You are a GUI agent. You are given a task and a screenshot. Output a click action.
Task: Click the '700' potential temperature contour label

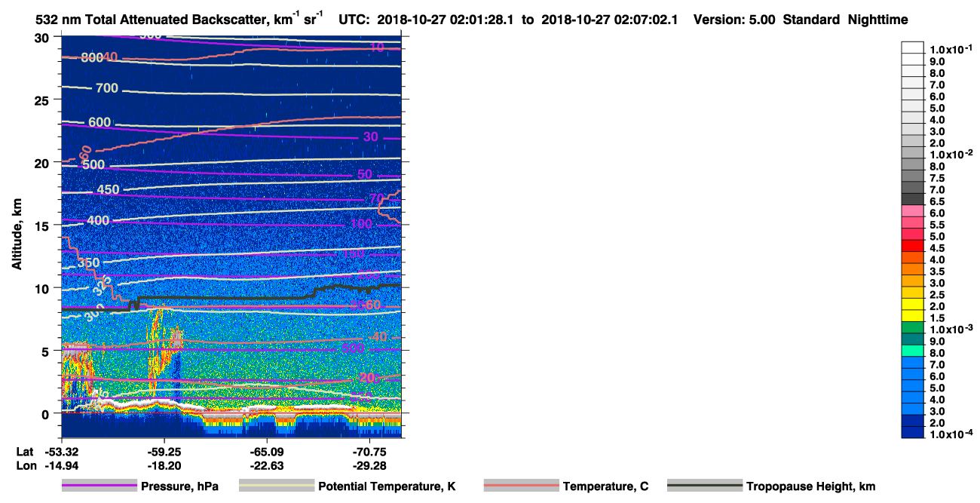107,89
